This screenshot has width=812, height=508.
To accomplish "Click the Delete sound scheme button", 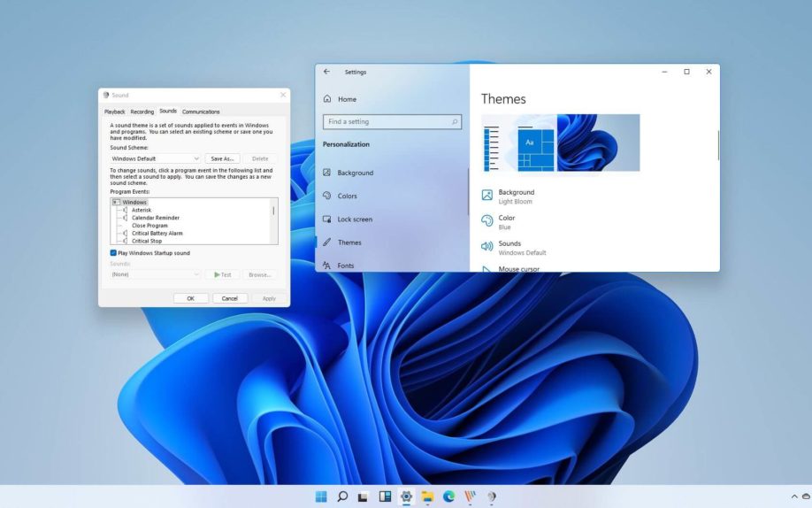I will tap(260, 158).
